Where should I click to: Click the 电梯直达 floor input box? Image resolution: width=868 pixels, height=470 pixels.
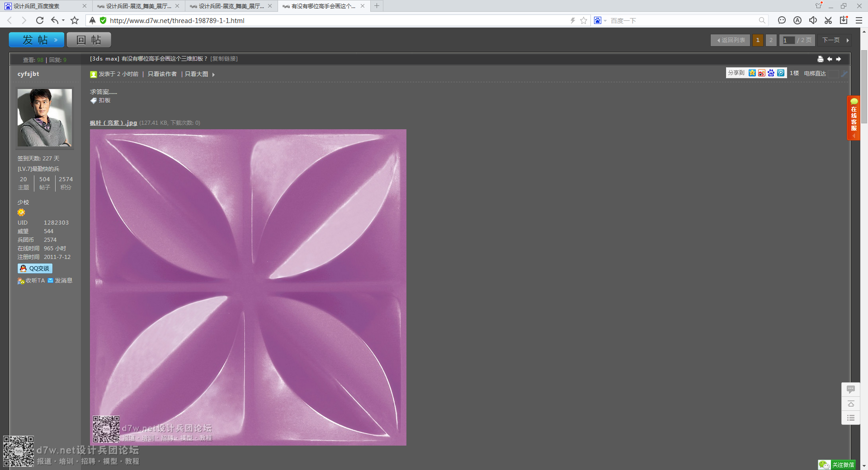pyautogui.click(x=833, y=74)
